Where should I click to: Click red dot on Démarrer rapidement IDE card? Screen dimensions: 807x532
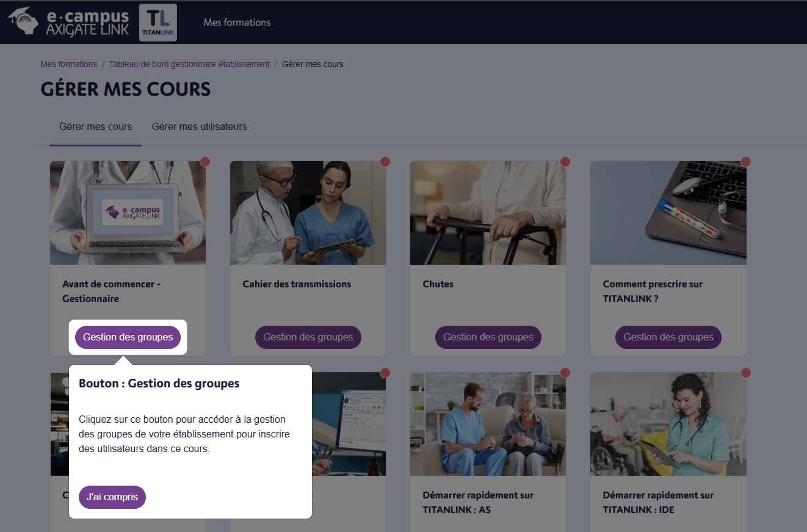tap(745, 373)
